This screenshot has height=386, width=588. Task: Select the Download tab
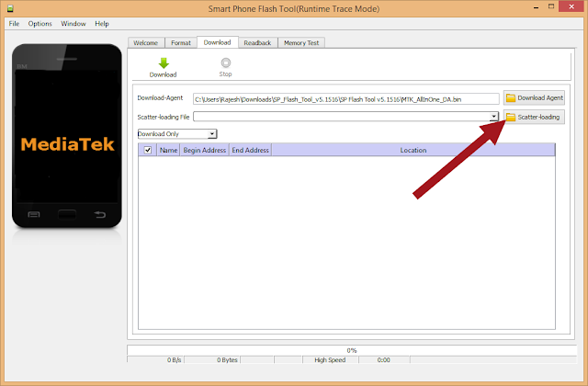pyautogui.click(x=217, y=42)
